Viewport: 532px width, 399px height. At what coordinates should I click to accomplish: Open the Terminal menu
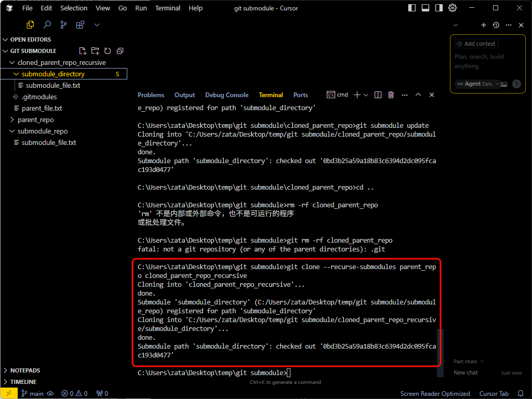coord(167,8)
